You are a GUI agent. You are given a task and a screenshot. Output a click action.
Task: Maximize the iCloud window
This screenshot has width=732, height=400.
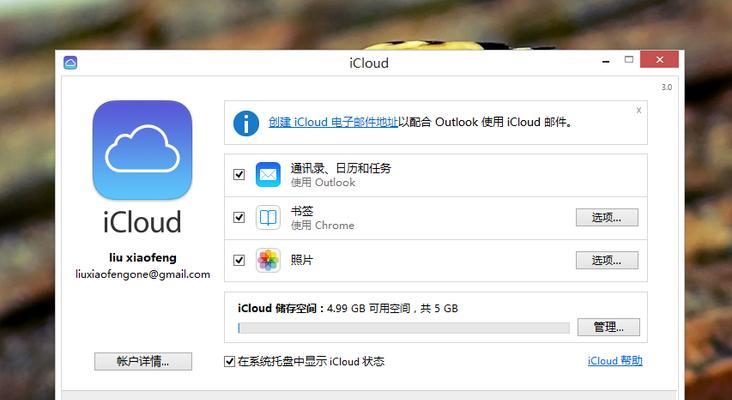629,60
